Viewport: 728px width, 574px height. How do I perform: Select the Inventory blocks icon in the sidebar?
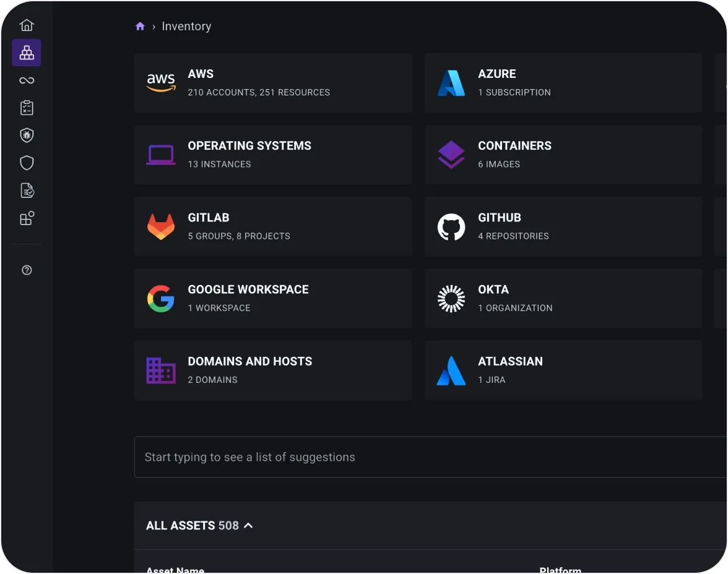27,53
